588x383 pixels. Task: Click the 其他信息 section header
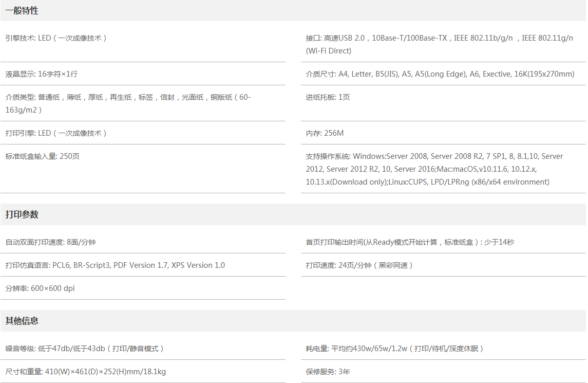22,321
